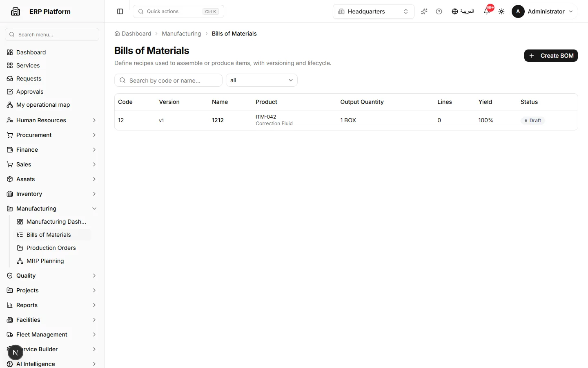Open Approvals in the sidebar

point(52,92)
